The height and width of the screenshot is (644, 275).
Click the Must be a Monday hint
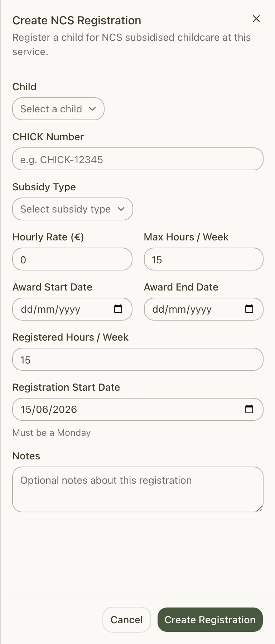pyautogui.click(x=52, y=433)
